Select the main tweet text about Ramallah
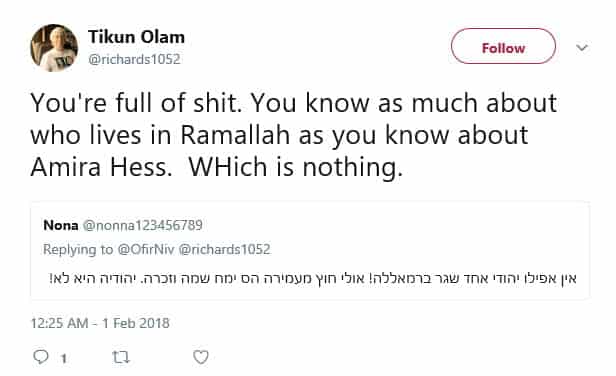This screenshot has width=616, height=376. coord(293,135)
